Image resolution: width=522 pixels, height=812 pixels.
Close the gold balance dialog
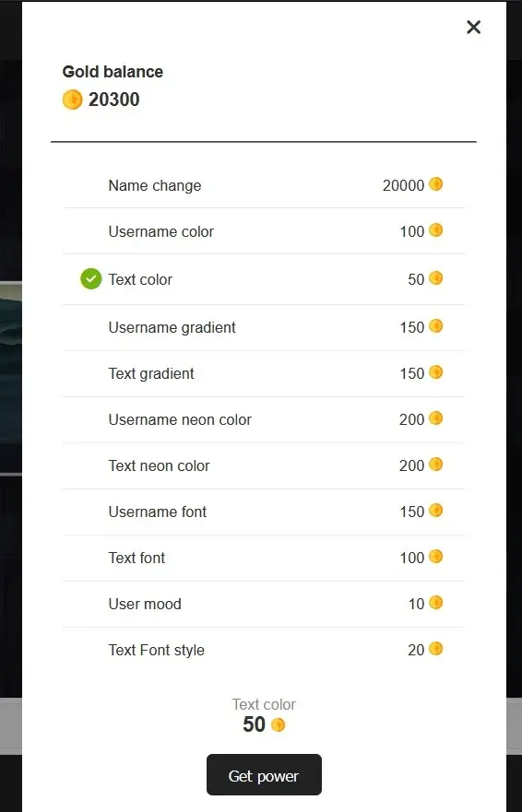pos(473,27)
